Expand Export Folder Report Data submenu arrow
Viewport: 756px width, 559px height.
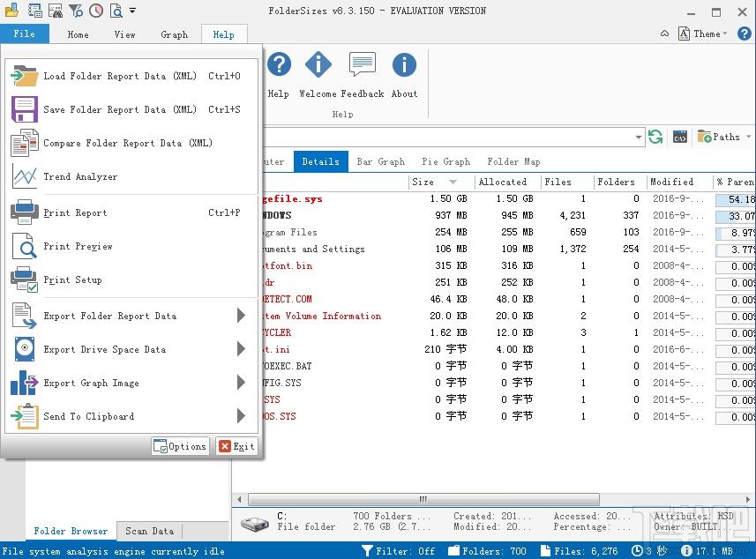[x=241, y=316]
